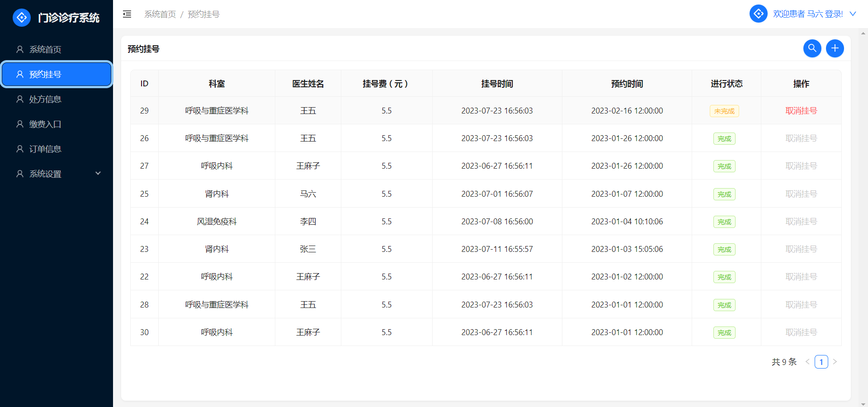Click the 门诊诊疗系统 logo icon
Screen dimensions: 868x407
[22, 18]
